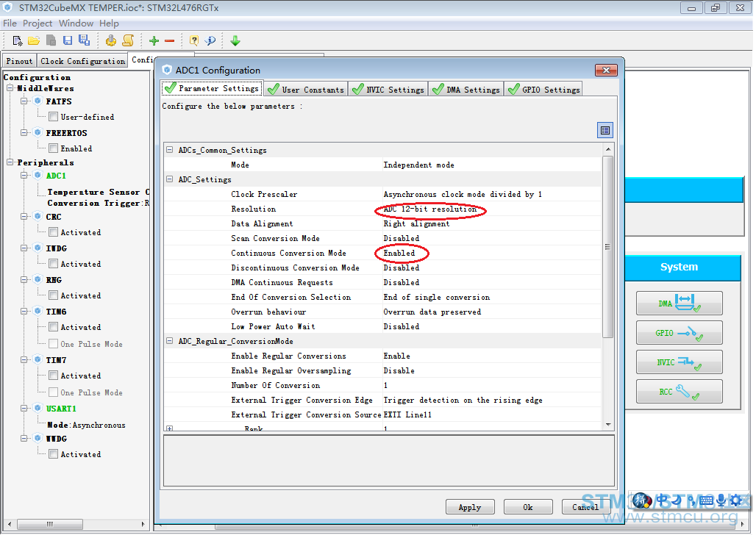This screenshot has width=756, height=535.
Task: Click the Save Project floppy icon
Action: coord(68,41)
